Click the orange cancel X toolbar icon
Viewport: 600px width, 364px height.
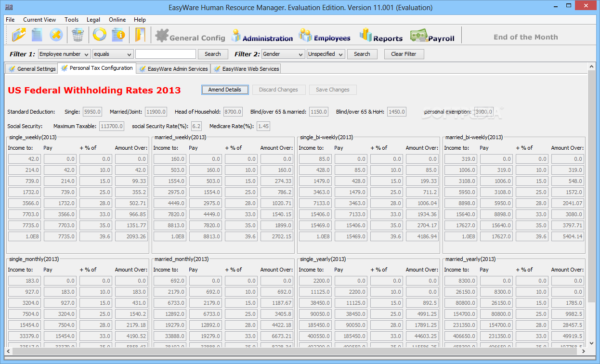(56, 35)
